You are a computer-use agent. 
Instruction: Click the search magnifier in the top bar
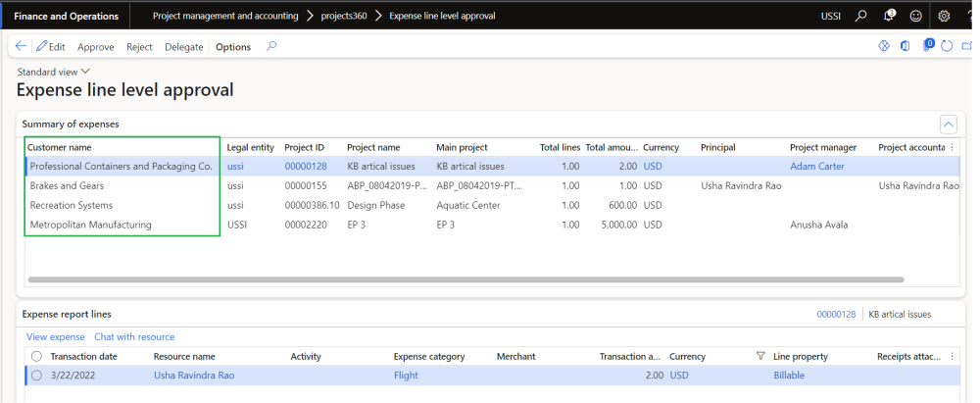(x=861, y=16)
